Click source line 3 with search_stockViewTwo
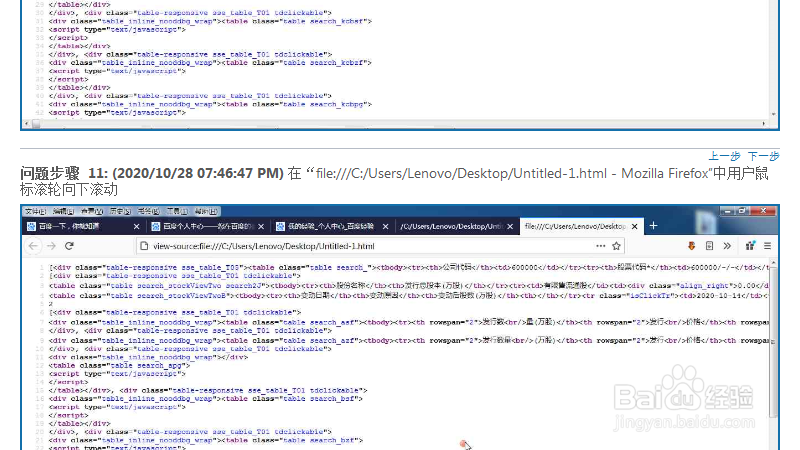800x450 pixels. click(408, 286)
